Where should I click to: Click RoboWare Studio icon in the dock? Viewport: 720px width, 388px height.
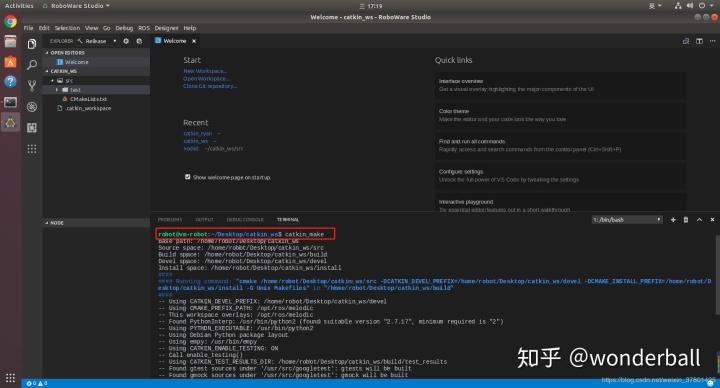click(x=10, y=122)
